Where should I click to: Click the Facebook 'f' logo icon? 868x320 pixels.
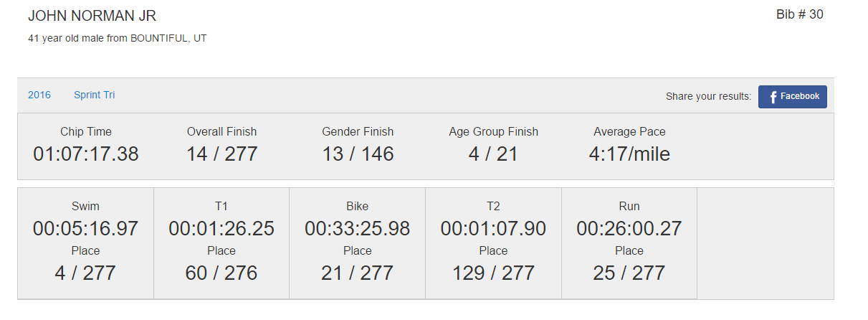tap(773, 97)
